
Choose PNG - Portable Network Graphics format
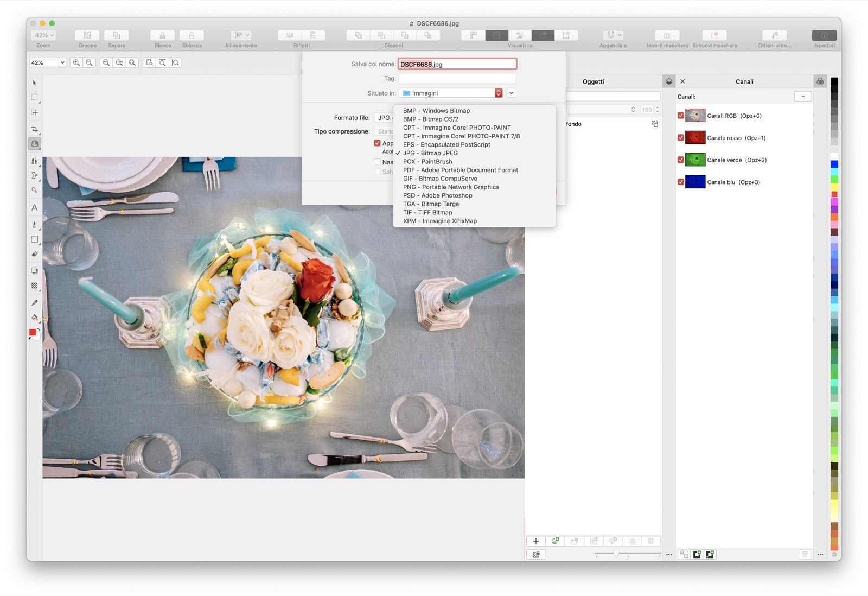pos(451,187)
